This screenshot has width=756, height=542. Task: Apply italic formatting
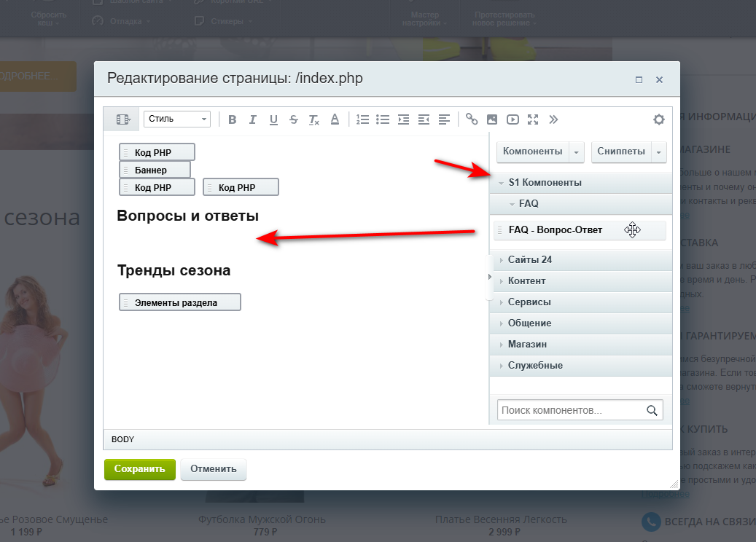point(253,119)
